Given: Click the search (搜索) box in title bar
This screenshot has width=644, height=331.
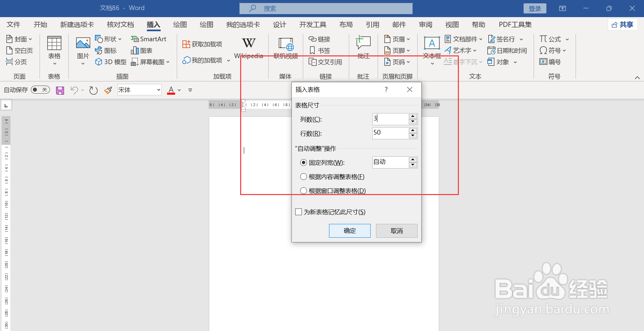Looking at the screenshot, I should click(x=326, y=9).
